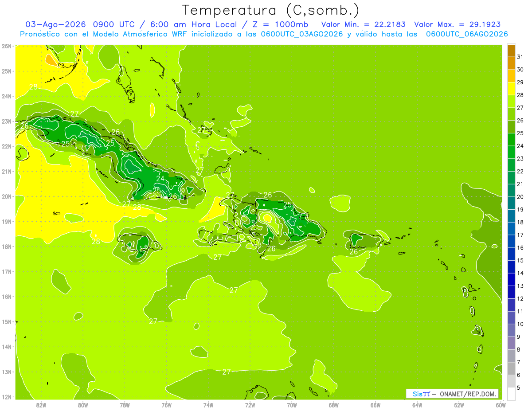The image size is (532, 411).
Task: Click the 19N latitude axis label
Action: 7,221
